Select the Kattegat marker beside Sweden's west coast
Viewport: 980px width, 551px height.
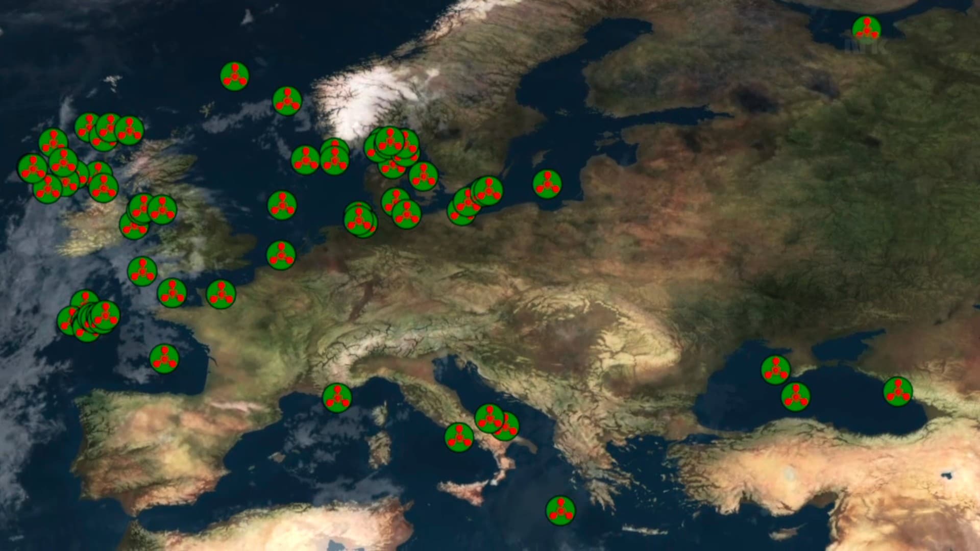[423, 176]
